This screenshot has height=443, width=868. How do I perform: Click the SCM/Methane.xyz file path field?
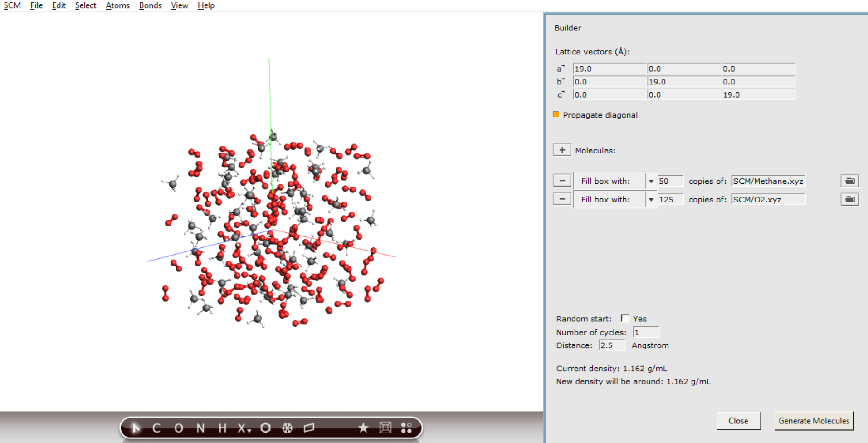(x=768, y=181)
